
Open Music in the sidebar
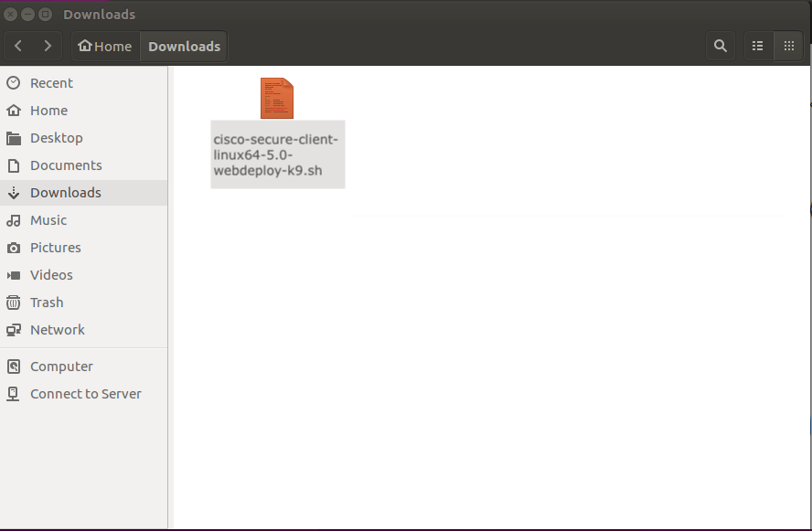[83, 220]
